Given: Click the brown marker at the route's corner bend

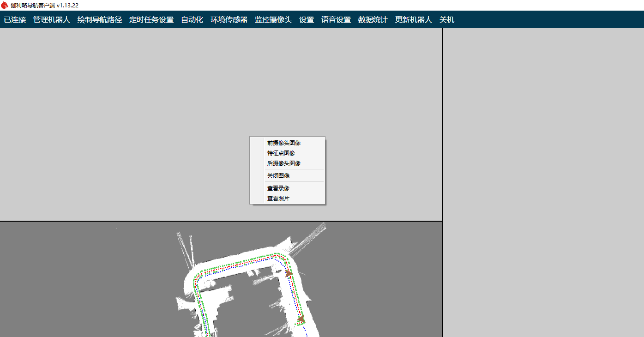Looking at the screenshot, I should click(x=289, y=273).
